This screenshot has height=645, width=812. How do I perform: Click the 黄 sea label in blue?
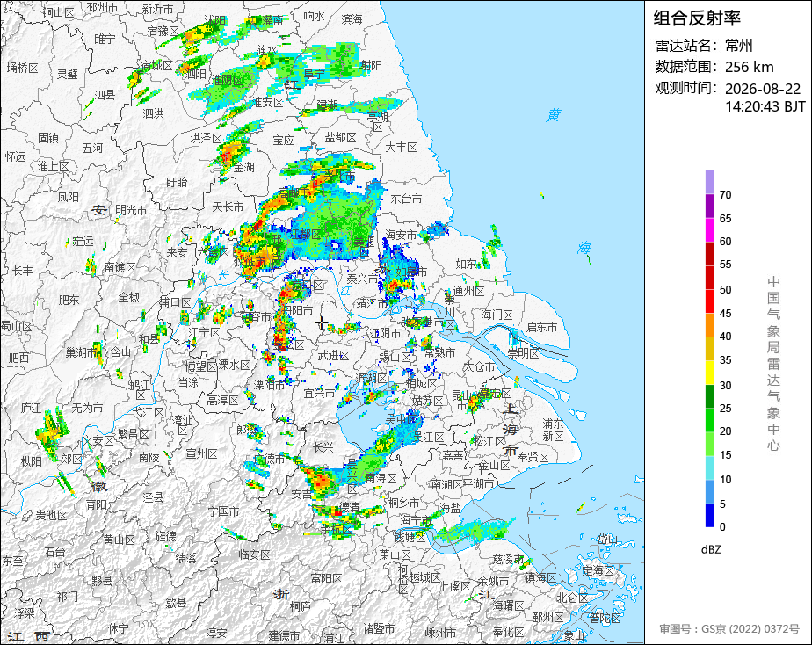tap(555, 115)
